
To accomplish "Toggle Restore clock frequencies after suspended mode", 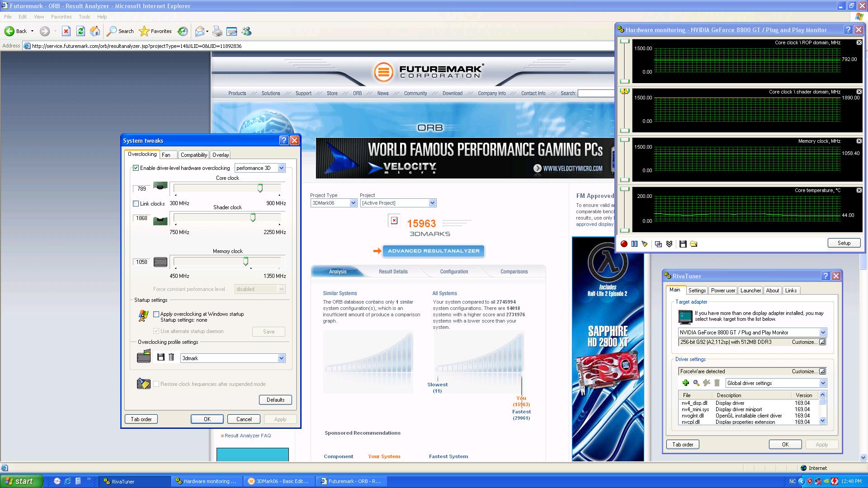I will (x=156, y=384).
